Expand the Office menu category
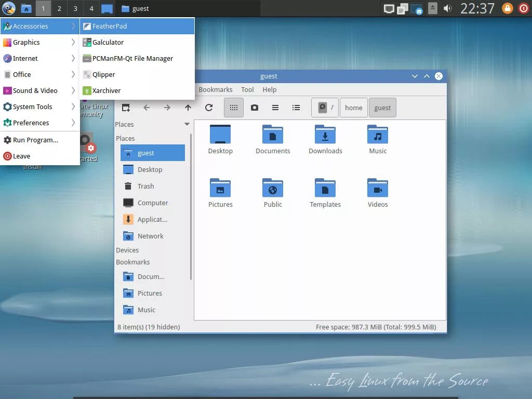Screen dimensions: 532x399 coord(39,74)
